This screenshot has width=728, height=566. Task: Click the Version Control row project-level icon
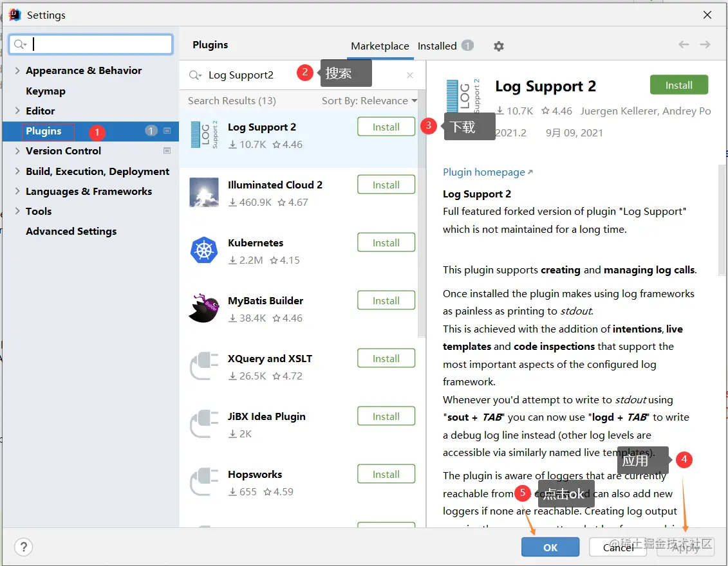pyautogui.click(x=167, y=151)
